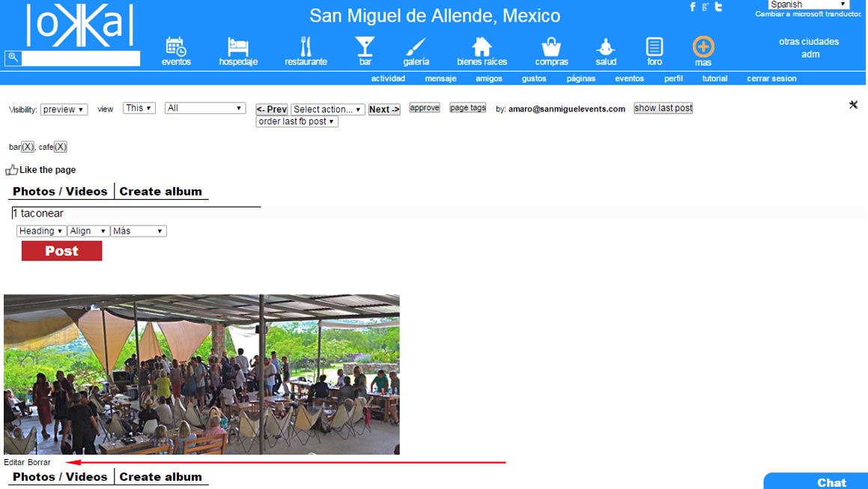Open the Spanish language dropdown
This screenshot has height=489, width=868.
(808, 4)
